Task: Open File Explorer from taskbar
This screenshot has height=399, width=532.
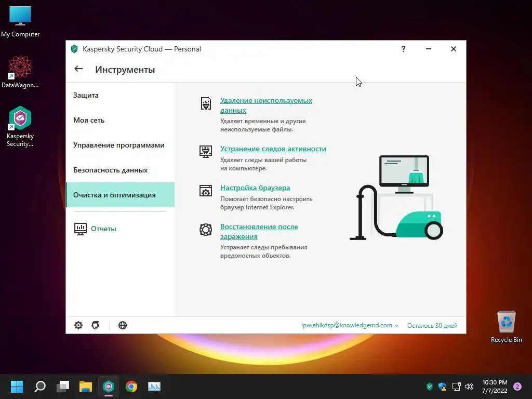Action: (x=86, y=387)
